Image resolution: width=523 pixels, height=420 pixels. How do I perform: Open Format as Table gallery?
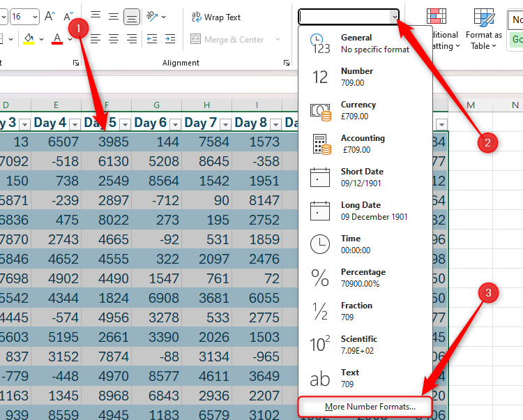click(x=483, y=29)
